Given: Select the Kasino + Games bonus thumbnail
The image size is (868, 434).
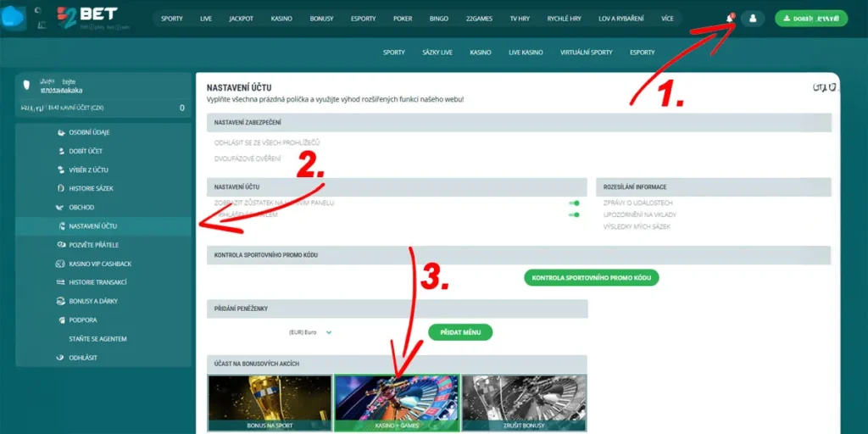Looking at the screenshot, I should point(397,403).
